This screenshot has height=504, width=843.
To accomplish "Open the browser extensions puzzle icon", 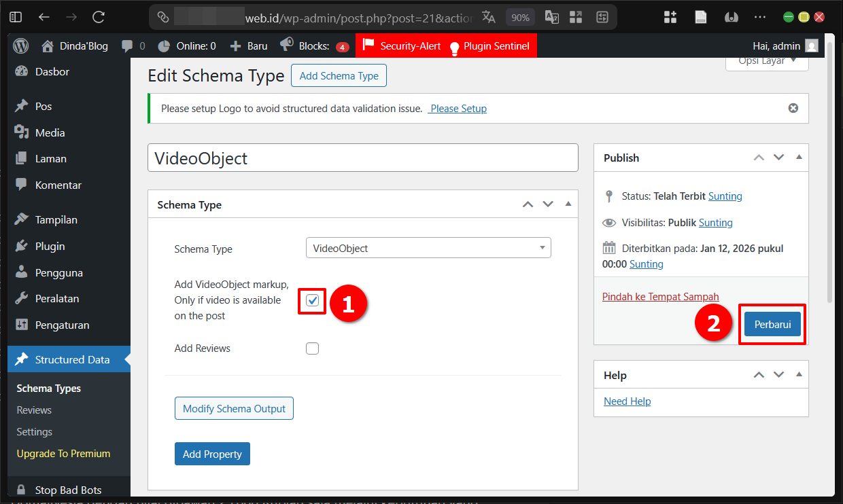I will (x=670, y=16).
